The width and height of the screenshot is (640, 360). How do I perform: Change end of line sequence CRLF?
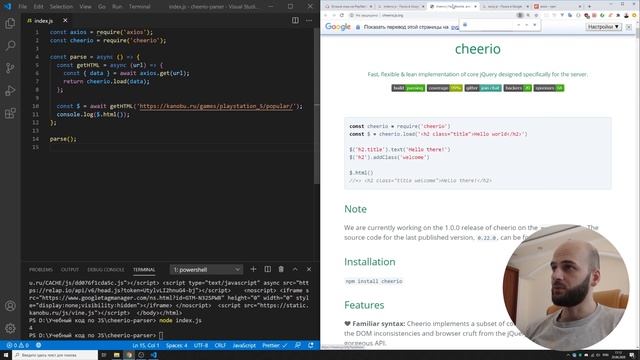pyautogui.click(x=220, y=345)
